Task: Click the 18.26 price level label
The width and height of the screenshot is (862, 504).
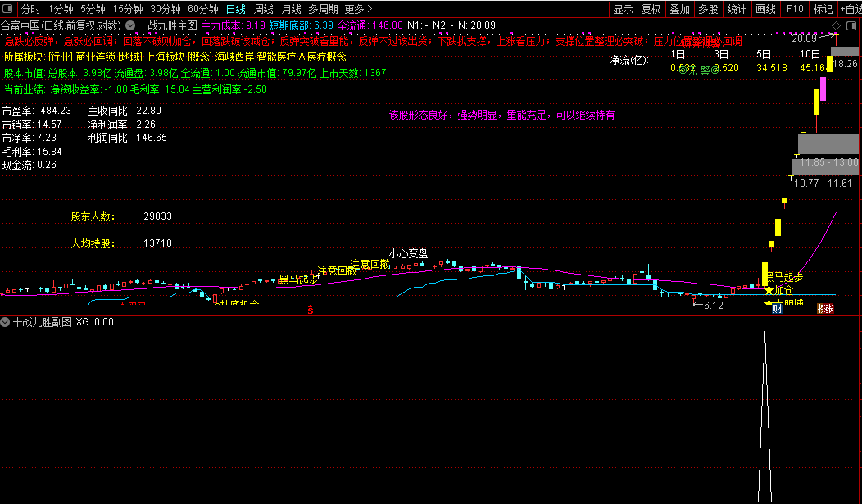Action: [845, 64]
